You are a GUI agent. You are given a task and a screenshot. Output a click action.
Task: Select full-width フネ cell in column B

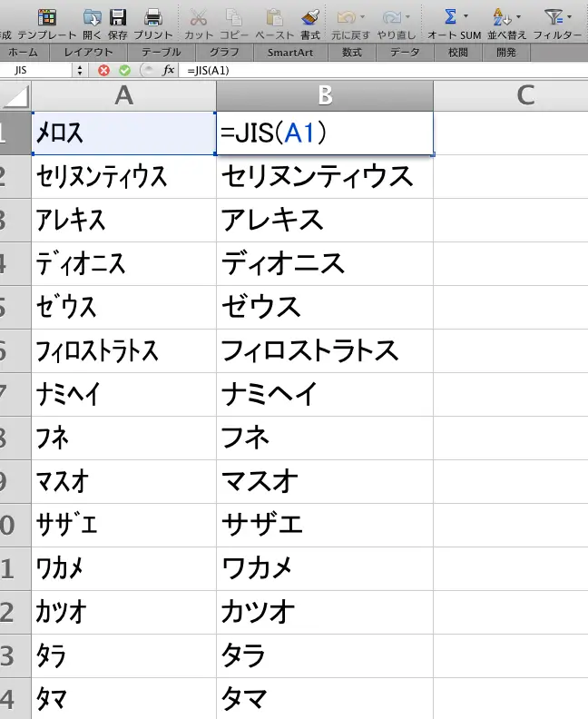coord(325,438)
